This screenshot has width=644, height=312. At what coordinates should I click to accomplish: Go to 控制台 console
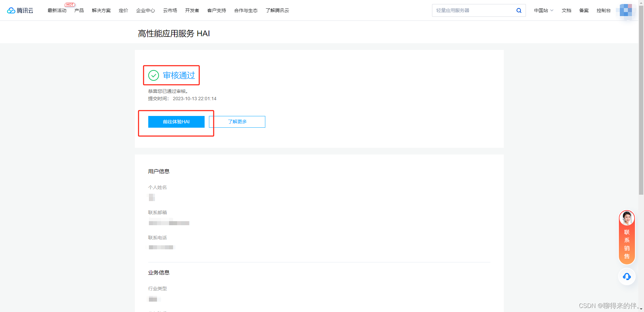click(x=604, y=10)
